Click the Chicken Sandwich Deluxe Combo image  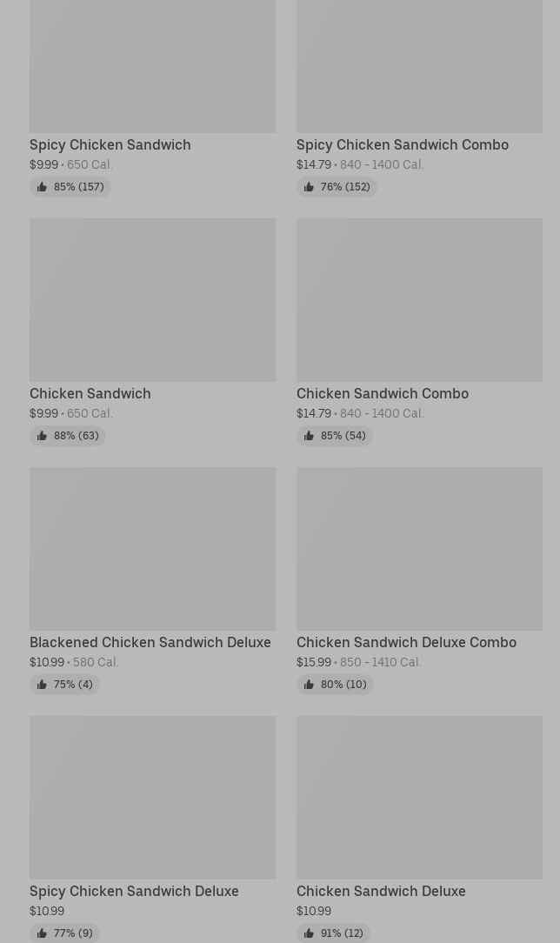pyautogui.click(x=419, y=548)
